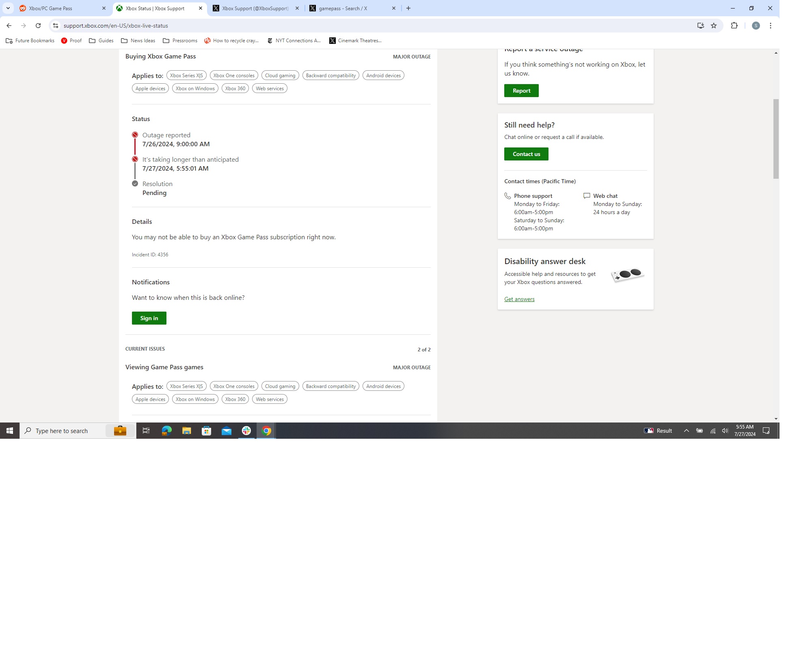This screenshot has height=650, width=812.
Task: Click the Get answers link for disability desk
Action: point(520,299)
